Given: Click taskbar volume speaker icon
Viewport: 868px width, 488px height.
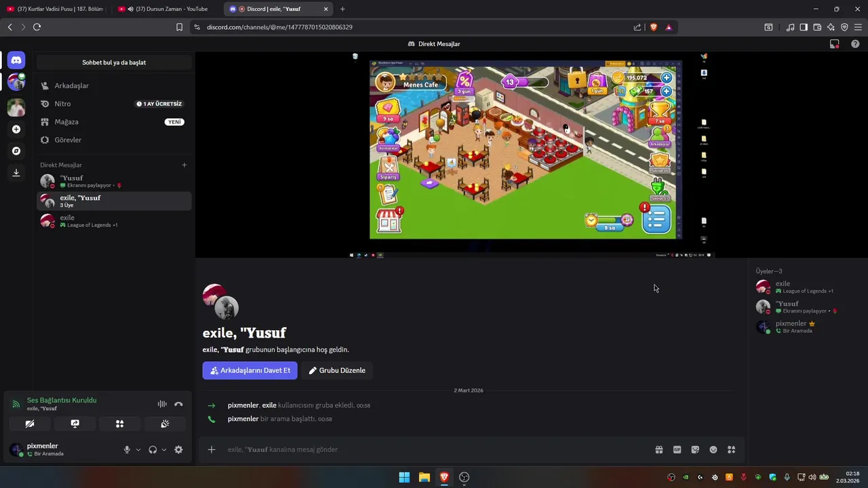Looking at the screenshot, I should 812,477.
